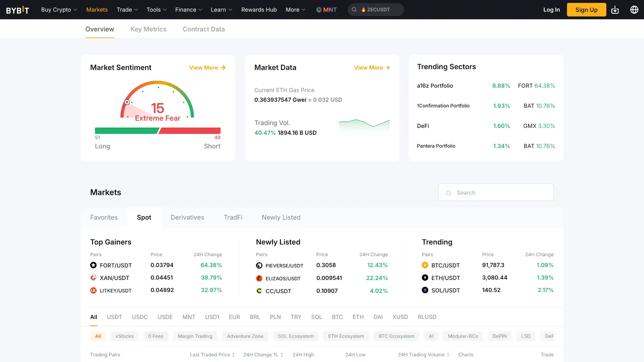Click the Sign Up button
Image resolution: width=644 pixels, height=362 pixels.
(x=586, y=10)
